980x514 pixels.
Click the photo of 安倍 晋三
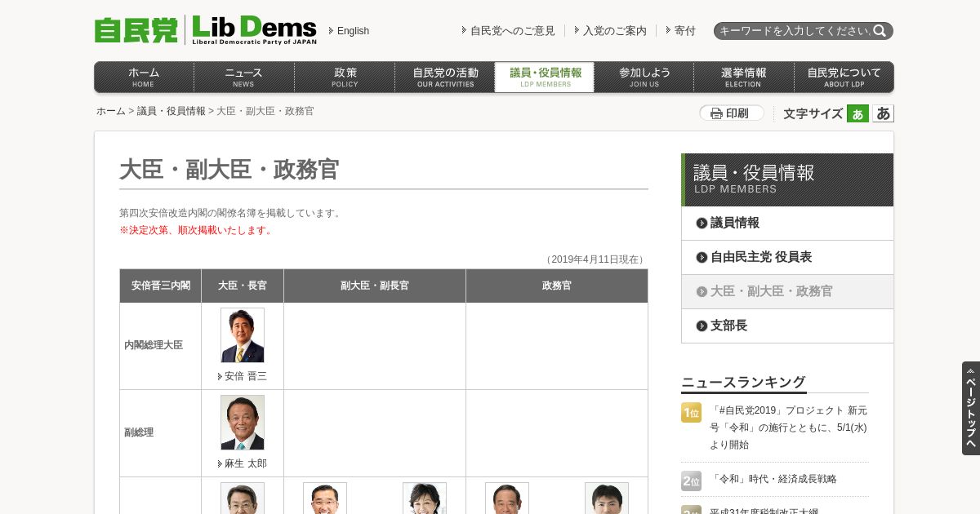point(243,335)
